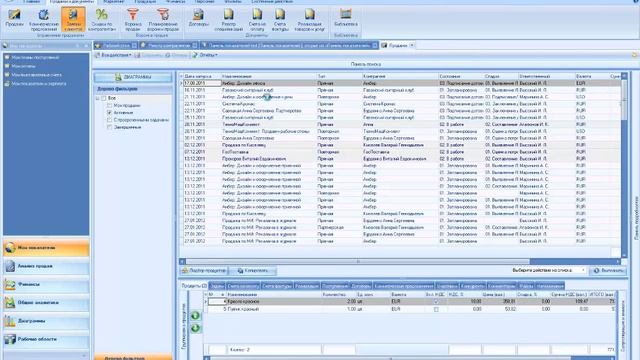Click the Подбор продуктов button

click(x=204, y=270)
